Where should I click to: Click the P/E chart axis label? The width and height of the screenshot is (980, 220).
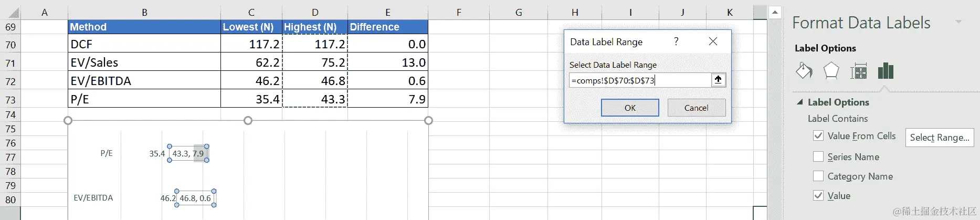click(107, 153)
